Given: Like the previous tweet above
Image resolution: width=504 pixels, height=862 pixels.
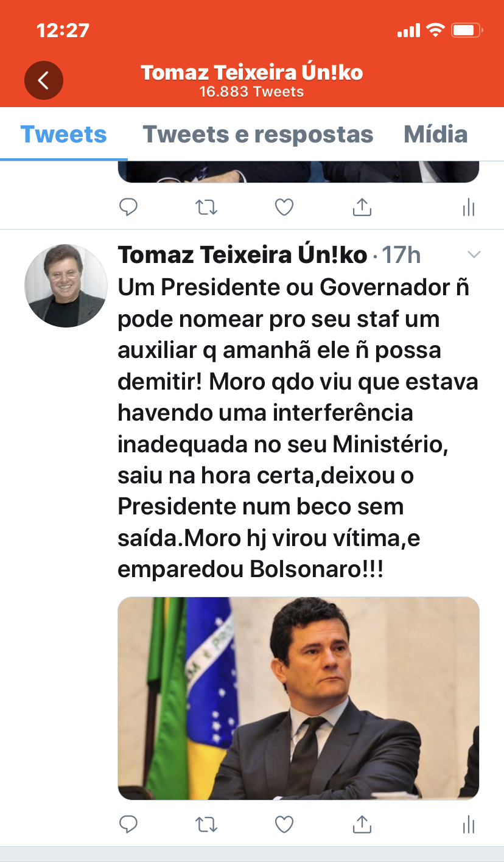Looking at the screenshot, I should point(284,208).
